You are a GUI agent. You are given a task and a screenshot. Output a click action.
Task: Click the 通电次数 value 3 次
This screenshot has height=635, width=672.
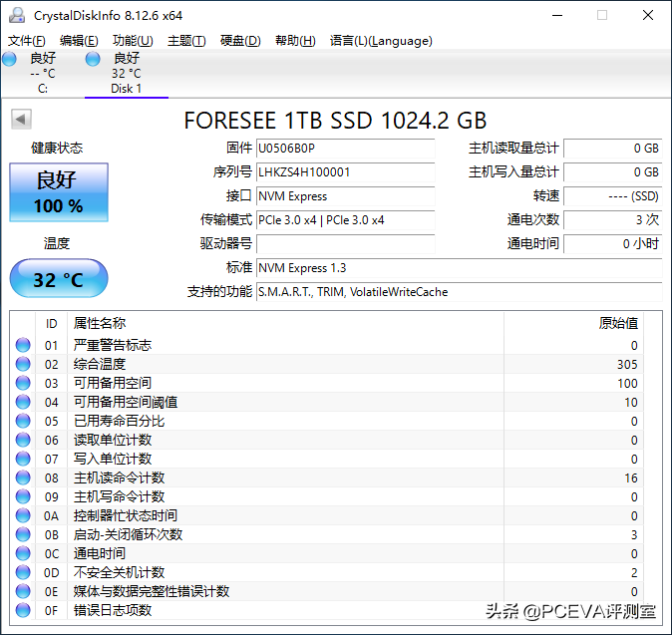613,220
